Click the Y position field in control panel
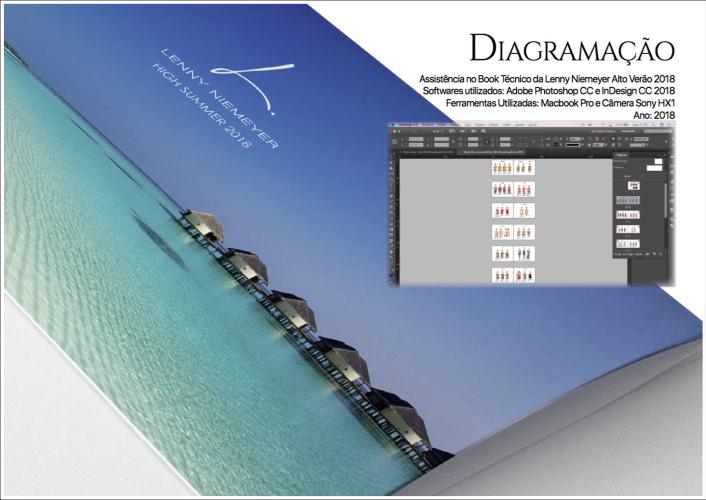The width and height of the screenshot is (706, 500). [416, 145]
